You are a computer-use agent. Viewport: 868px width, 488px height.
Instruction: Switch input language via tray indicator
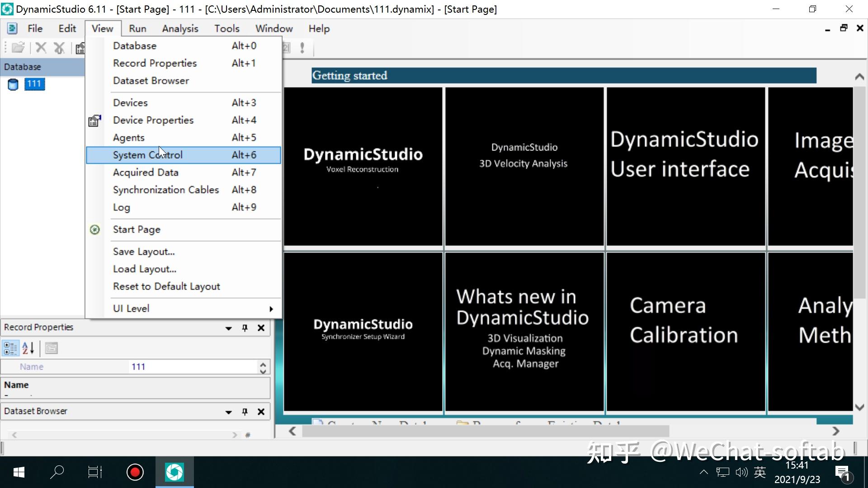[x=760, y=472]
